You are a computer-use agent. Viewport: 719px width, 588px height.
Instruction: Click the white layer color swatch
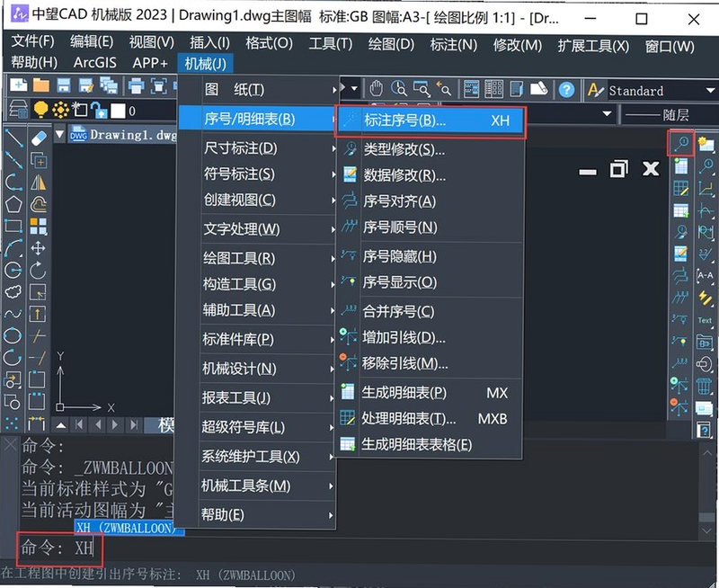point(118,111)
